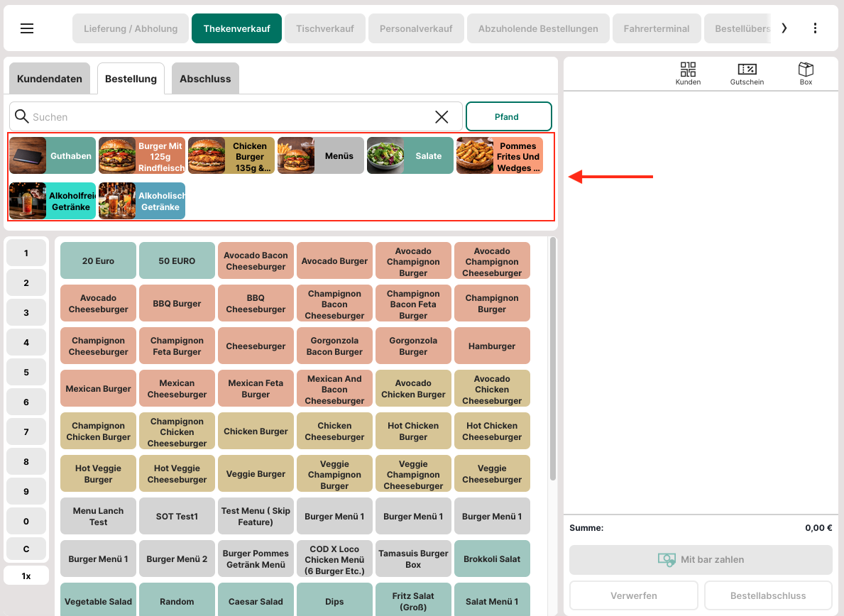
Task: Open the Guthaben category tile
Action: point(53,155)
